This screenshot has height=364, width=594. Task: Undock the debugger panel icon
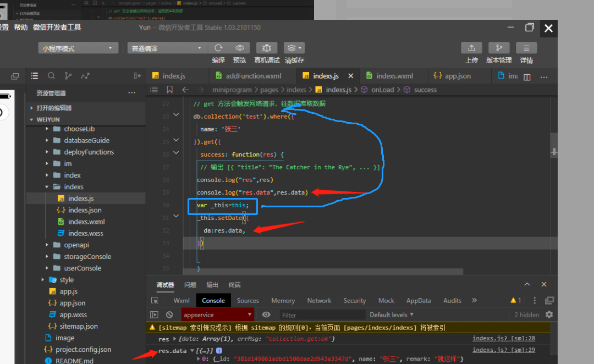pyautogui.click(x=549, y=300)
